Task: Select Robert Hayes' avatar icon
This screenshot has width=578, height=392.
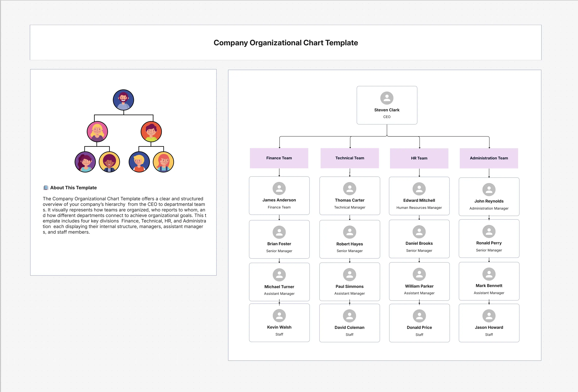Action: 349,232
